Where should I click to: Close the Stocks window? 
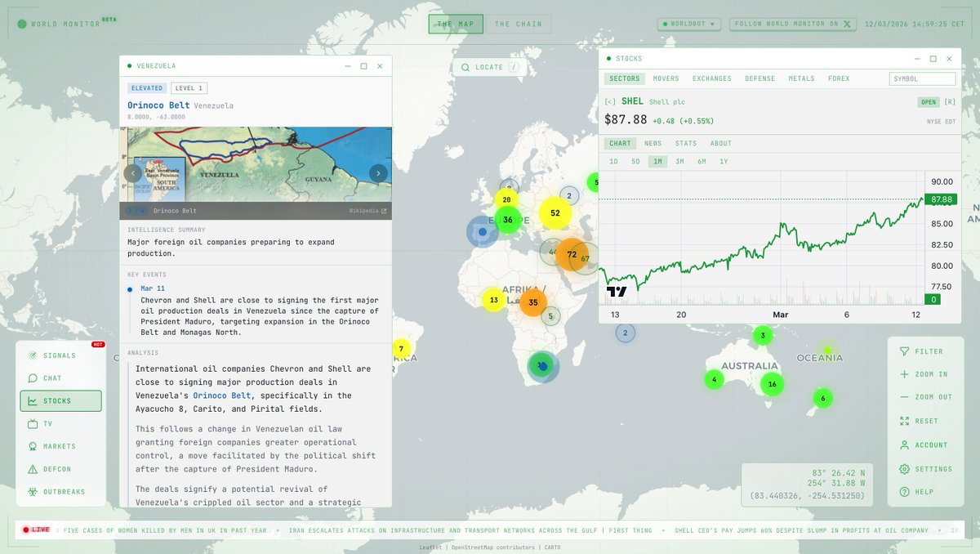[x=949, y=59]
